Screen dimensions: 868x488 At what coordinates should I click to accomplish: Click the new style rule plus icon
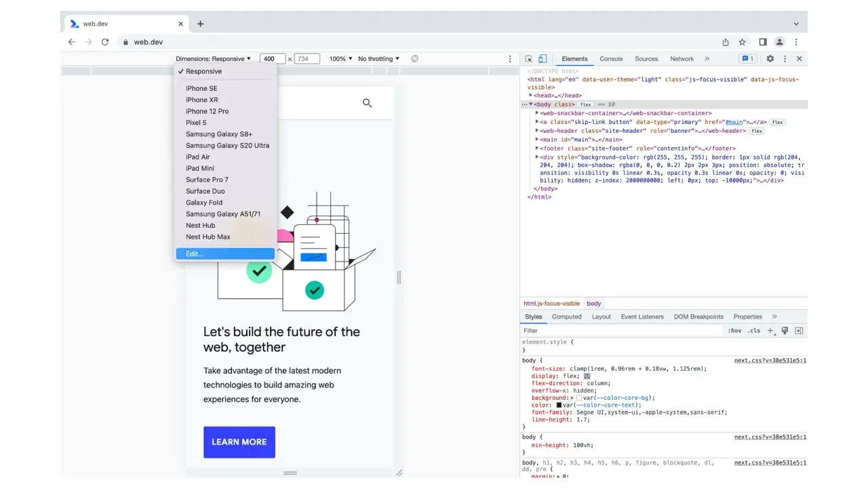(x=770, y=331)
